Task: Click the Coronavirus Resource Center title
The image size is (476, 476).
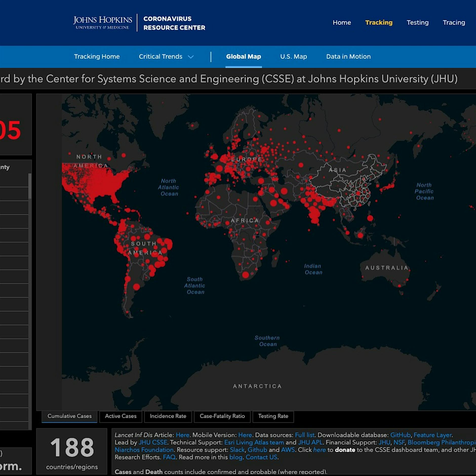Action: pos(174,23)
